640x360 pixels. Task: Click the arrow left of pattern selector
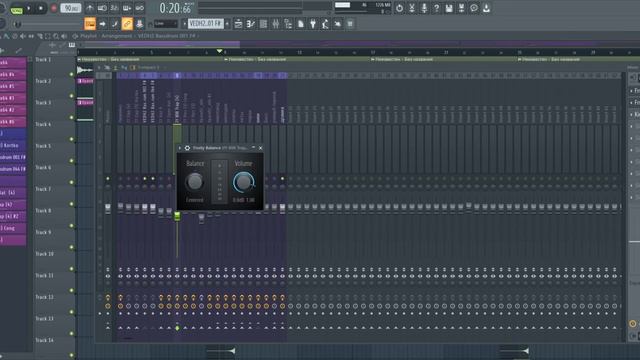tap(184, 24)
